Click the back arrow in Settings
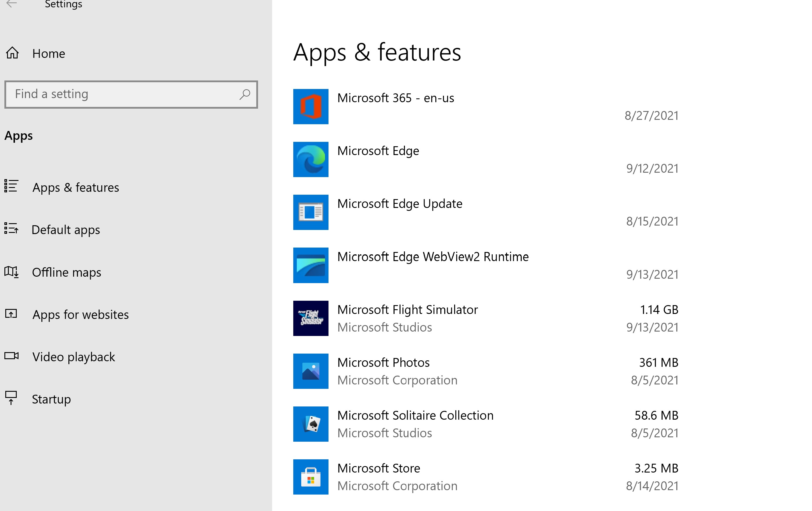 pos(12,4)
